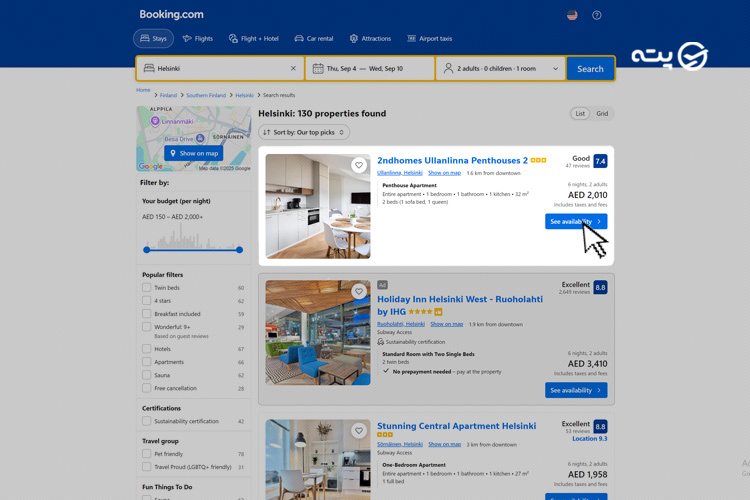
Task: Favorite the Stunning Central Apartment listing heart
Action: [358, 431]
